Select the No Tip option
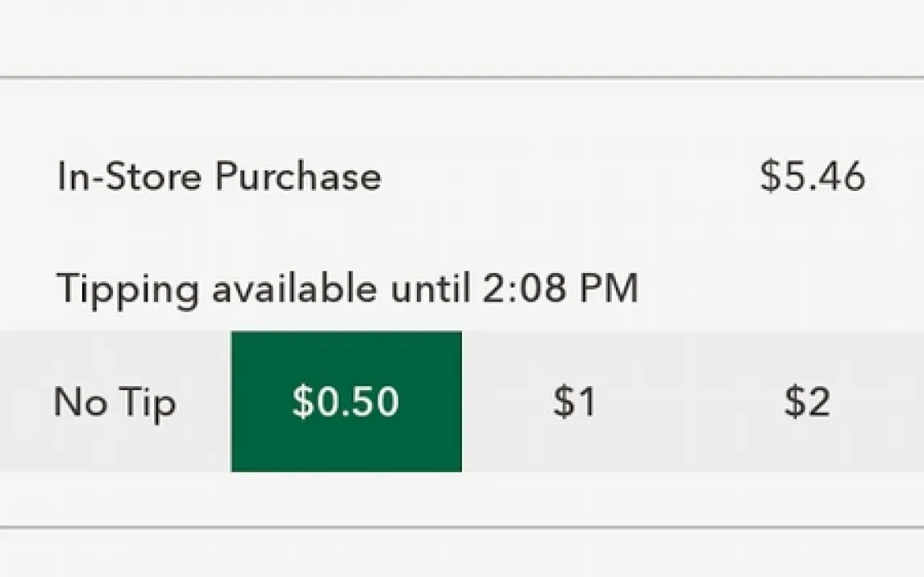 pyautogui.click(x=114, y=401)
